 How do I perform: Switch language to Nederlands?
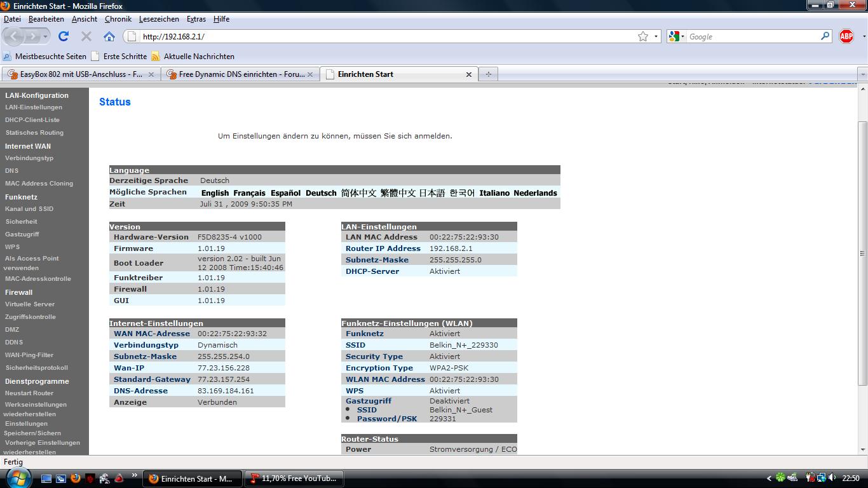pos(535,193)
